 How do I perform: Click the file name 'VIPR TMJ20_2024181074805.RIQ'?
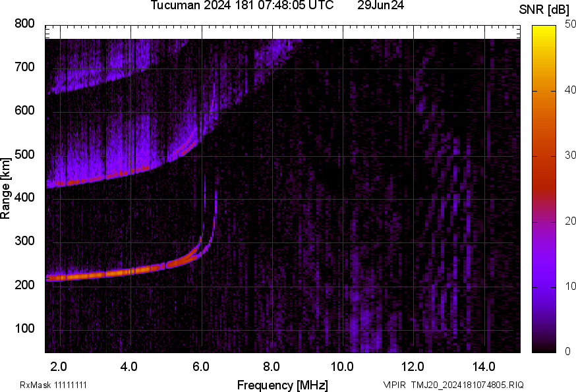point(453,385)
